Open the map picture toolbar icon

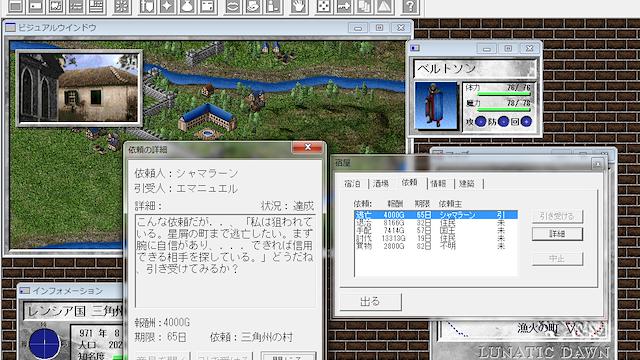pos(56,6)
